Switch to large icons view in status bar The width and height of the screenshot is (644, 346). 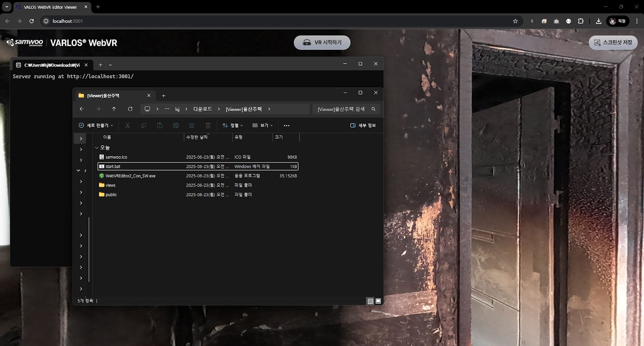[378, 301]
